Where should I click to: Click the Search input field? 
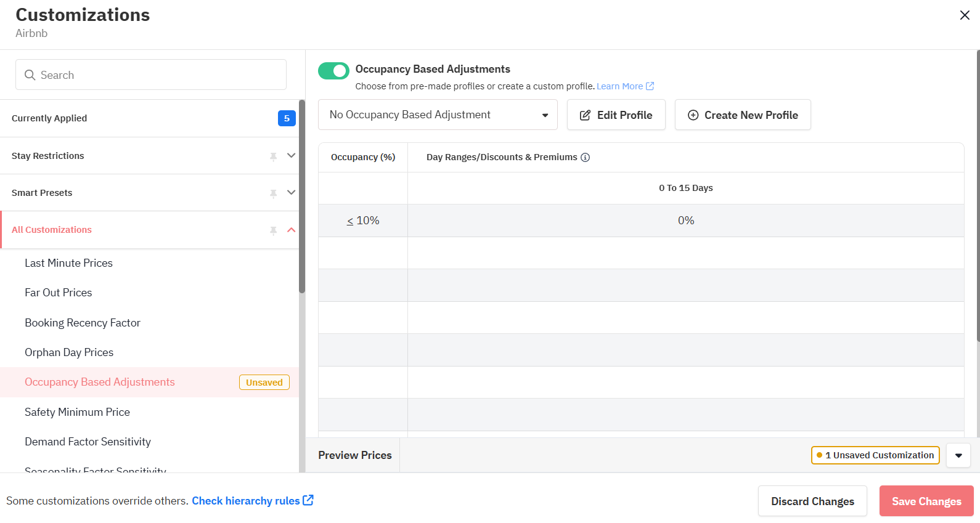pos(151,75)
